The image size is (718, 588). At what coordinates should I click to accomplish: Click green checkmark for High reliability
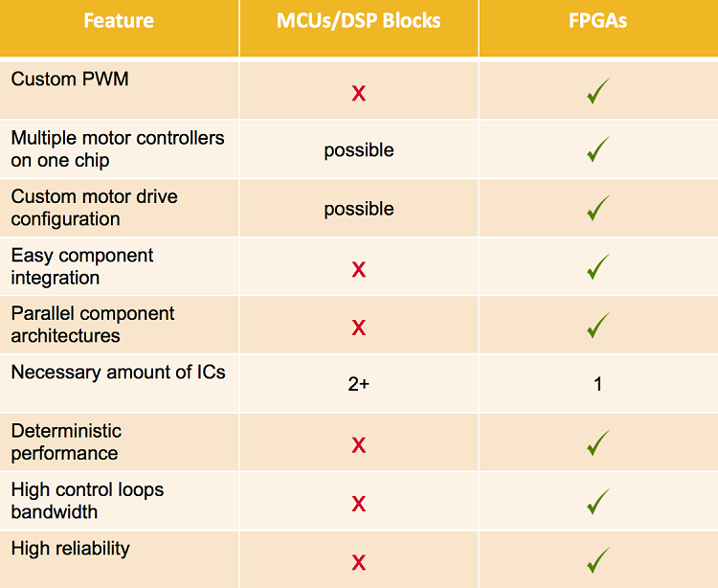[x=598, y=560]
